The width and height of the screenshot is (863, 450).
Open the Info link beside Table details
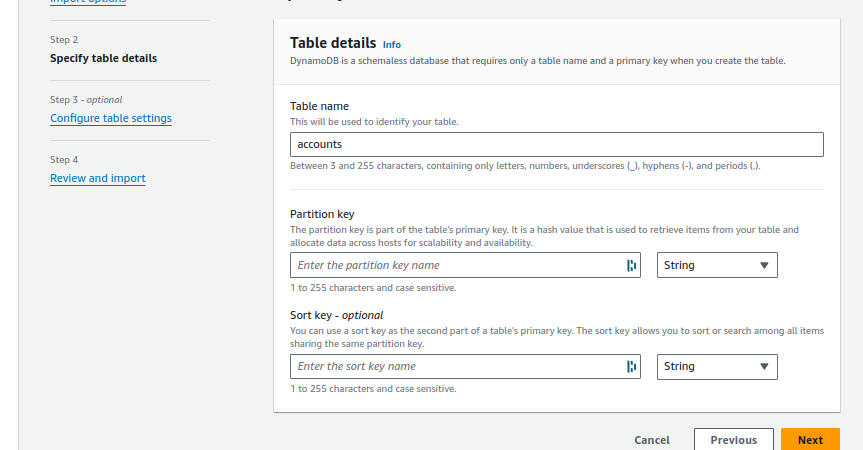click(392, 45)
